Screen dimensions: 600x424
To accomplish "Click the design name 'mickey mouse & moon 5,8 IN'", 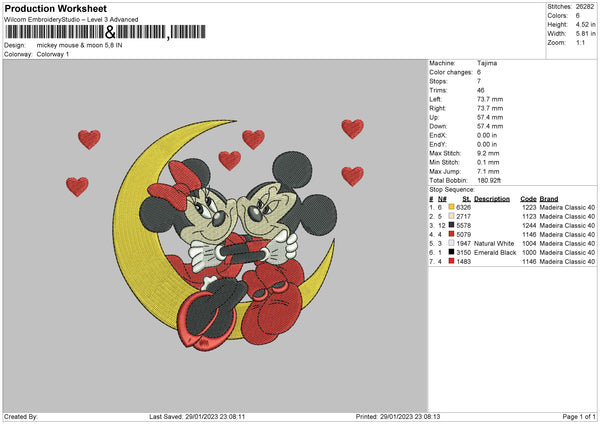I will (80, 45).
